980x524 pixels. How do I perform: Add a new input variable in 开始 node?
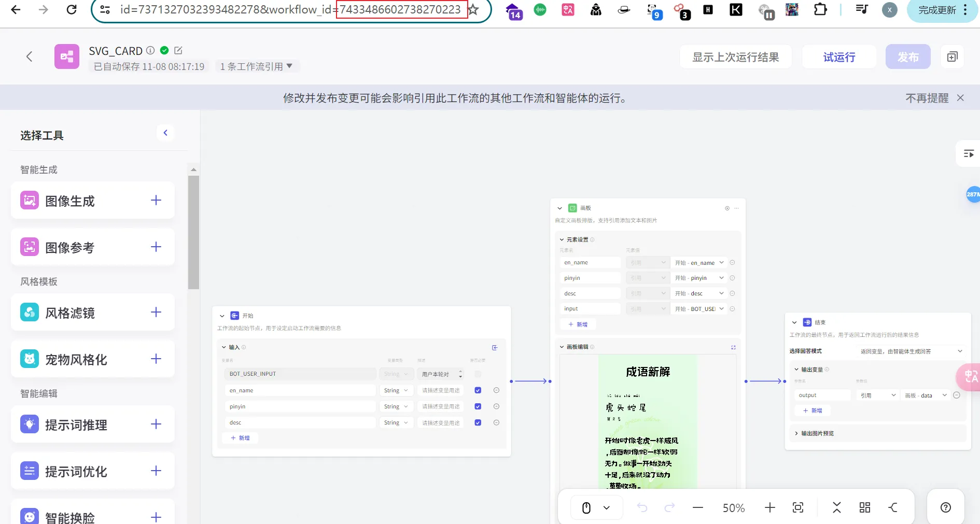point(240,438)
